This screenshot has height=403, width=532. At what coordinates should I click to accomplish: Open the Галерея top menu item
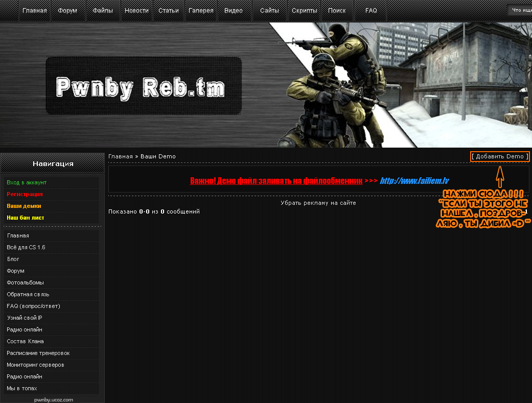201,11
